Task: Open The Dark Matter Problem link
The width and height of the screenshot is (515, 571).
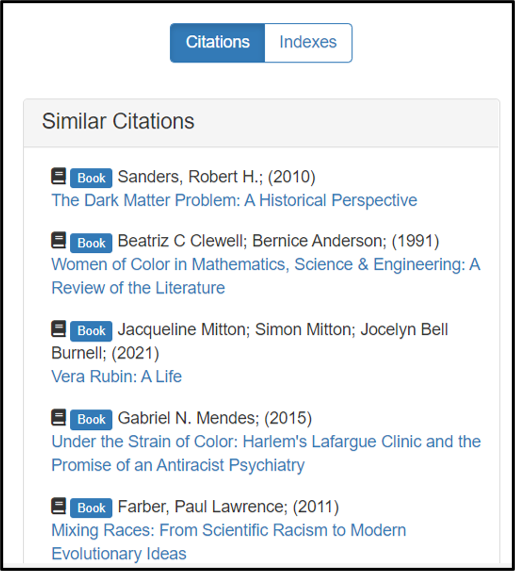Action: point(234,200)
